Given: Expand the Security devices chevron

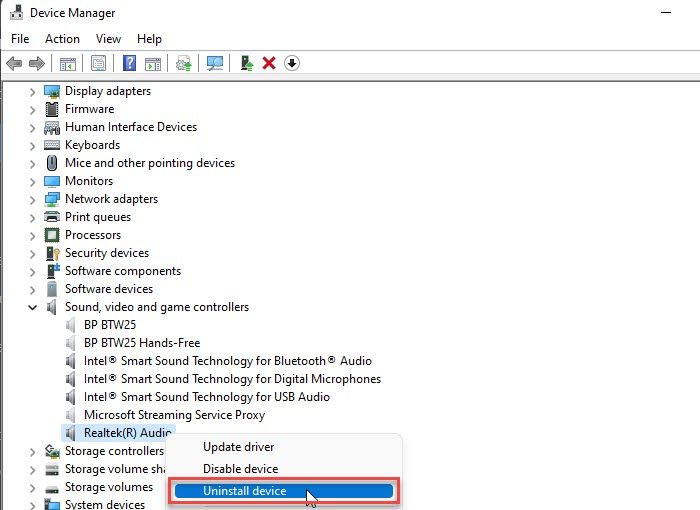Looking at the screenshot, I should click(32, 254).
